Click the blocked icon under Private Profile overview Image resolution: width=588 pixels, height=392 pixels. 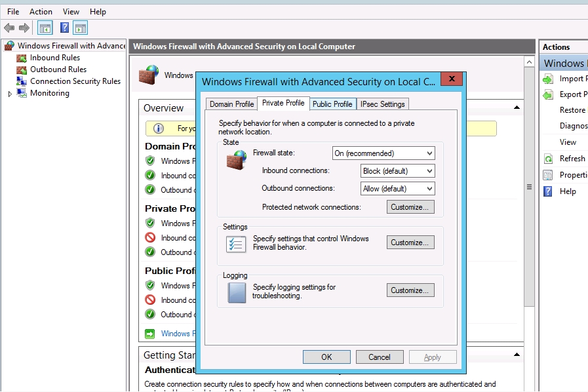pos(150,237)
